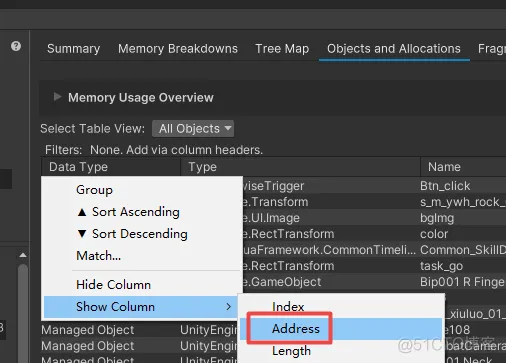The width and height of the screenshot is (506, 363).
Task: Open the Show Column submenu
Action: click(141, 307)
